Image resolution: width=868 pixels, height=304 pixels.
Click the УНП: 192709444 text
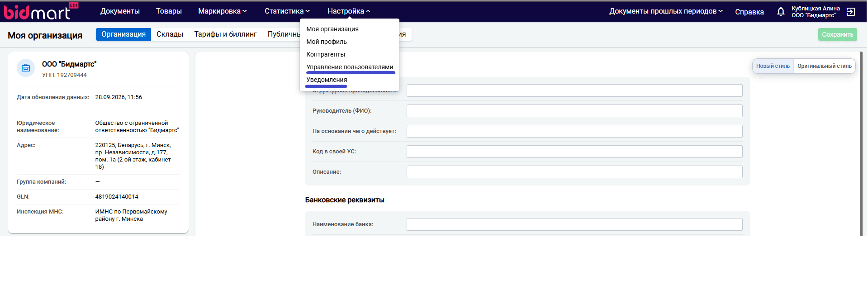[x=64, y=75]
